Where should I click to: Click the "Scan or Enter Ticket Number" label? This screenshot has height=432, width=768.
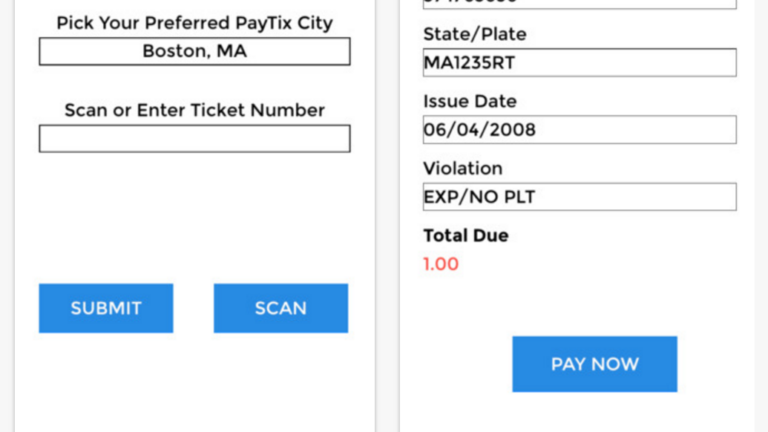click(x=194, y=110)
